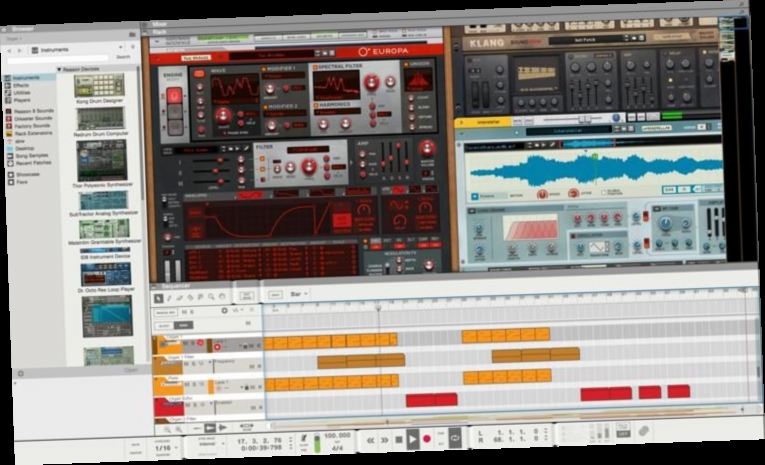This screenshot has width=765, height=465.
Task: Select the Dr. Octo Rex Loop Player thumbnail
Action: pyautogui.click(x=106, y=274)
